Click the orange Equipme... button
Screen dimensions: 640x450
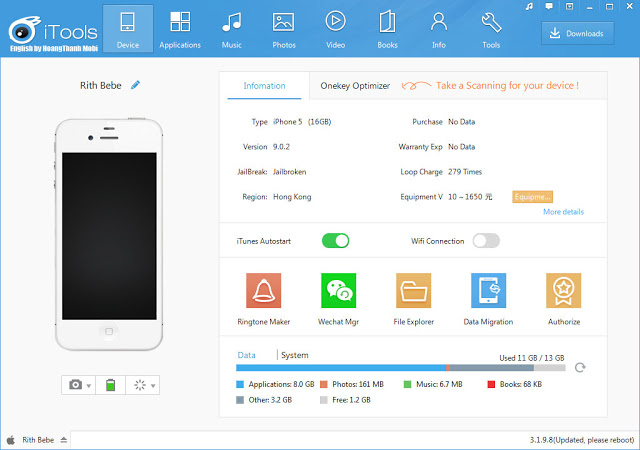tap(532, 197)
